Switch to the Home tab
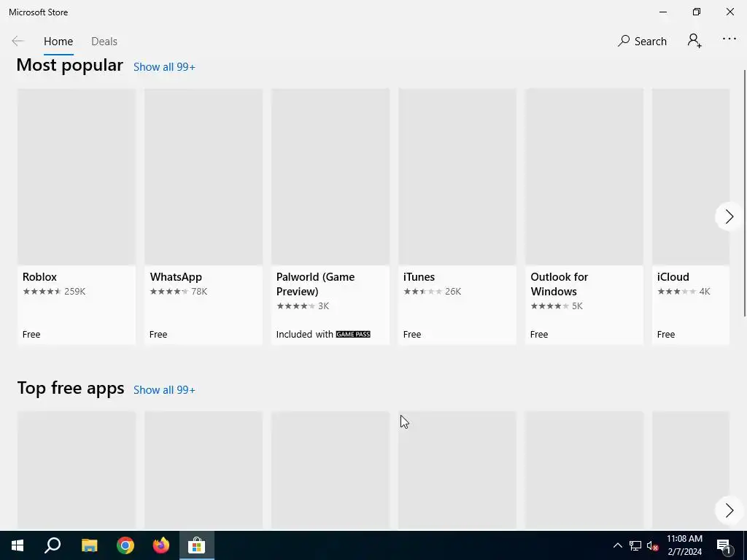The image size is (747, 560). pos(58,42)
